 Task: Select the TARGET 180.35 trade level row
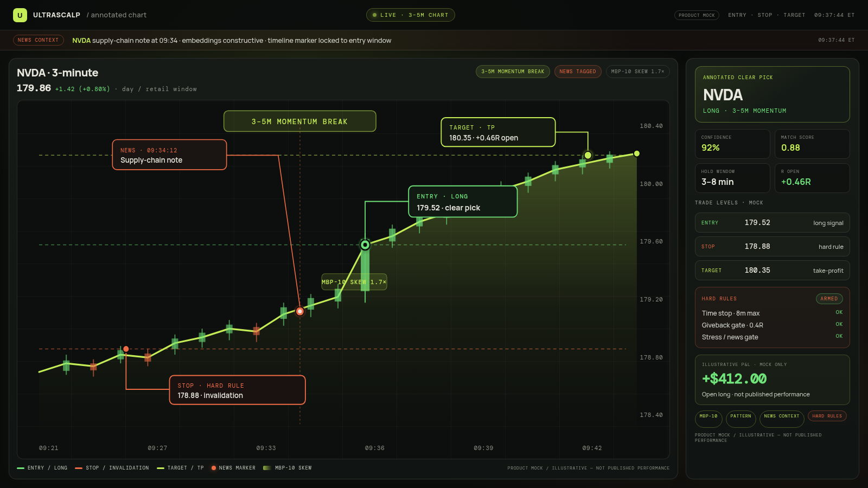tap(773, 271)
